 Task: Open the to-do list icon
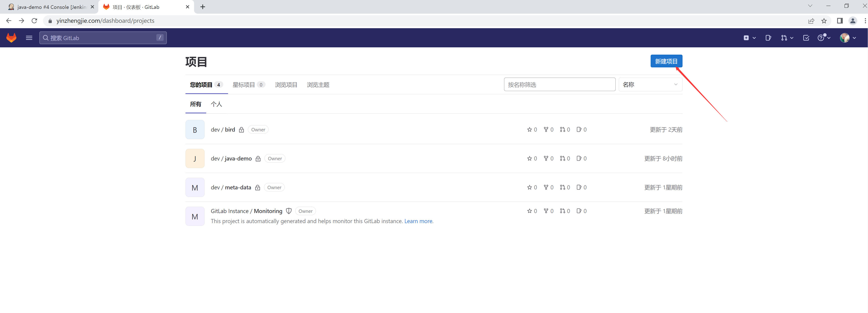[x=806, y=38]
